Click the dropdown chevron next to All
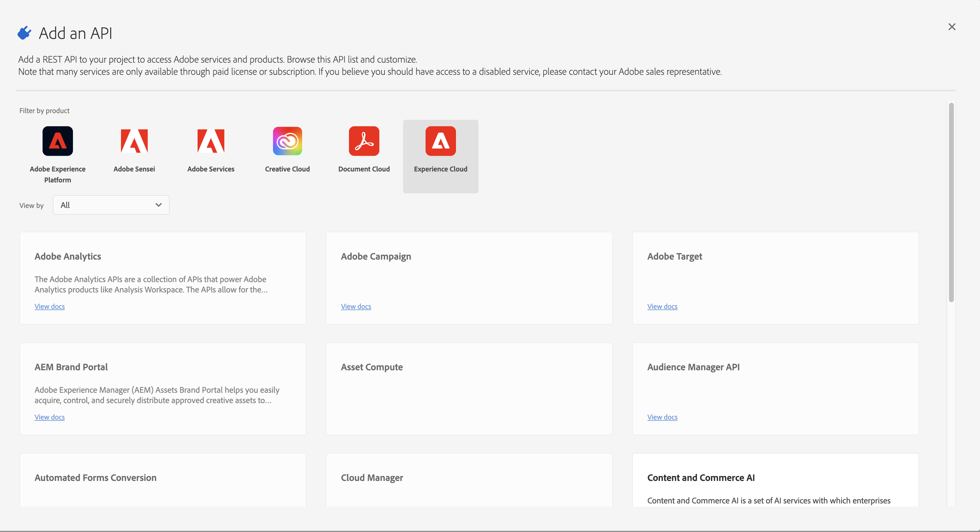 [159, 205]
